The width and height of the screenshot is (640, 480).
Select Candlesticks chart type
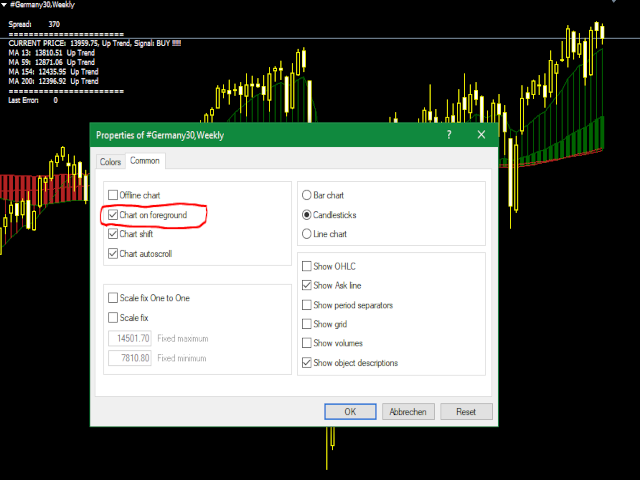click(307, 215)
